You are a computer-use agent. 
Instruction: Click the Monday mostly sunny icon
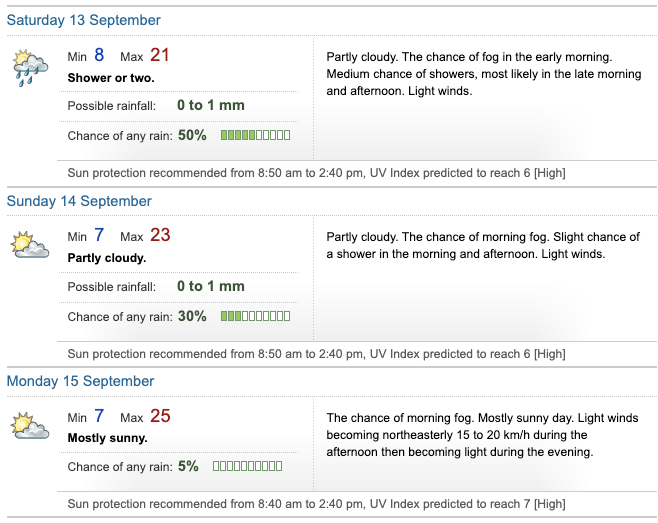[30, 425]
